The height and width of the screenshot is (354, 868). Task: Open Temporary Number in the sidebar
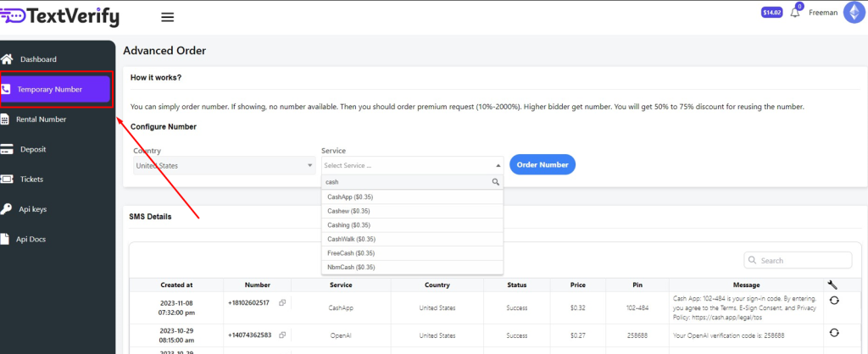click(x=56, y=89)
